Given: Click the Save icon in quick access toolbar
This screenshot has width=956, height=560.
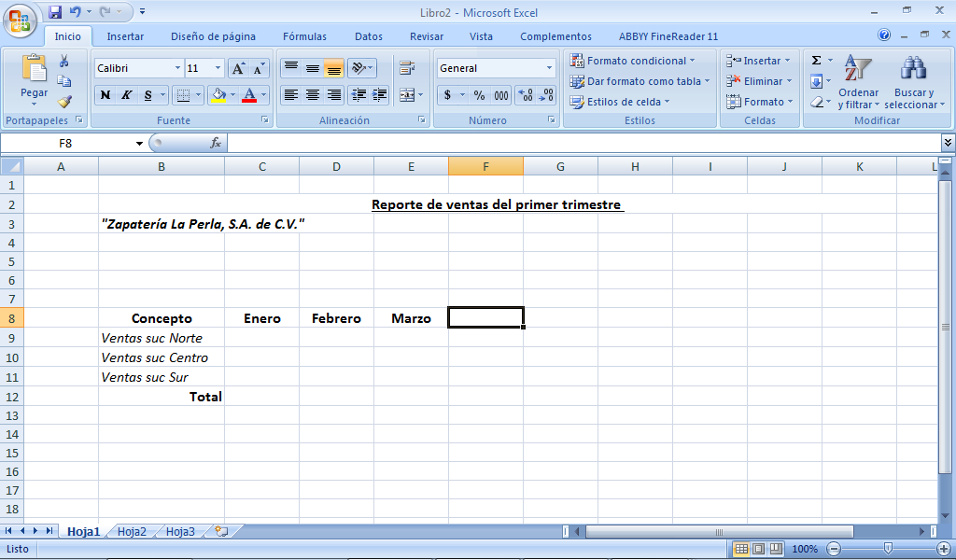Looking at the screenshot, I should [55, 12].
